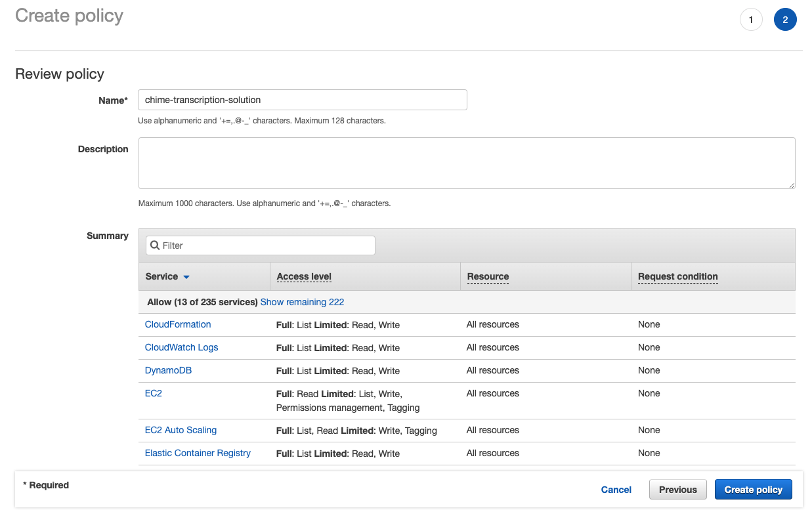Show remaining 222 services
The image size is (812, 510).
pyautogui.click(x=302, y=302)
